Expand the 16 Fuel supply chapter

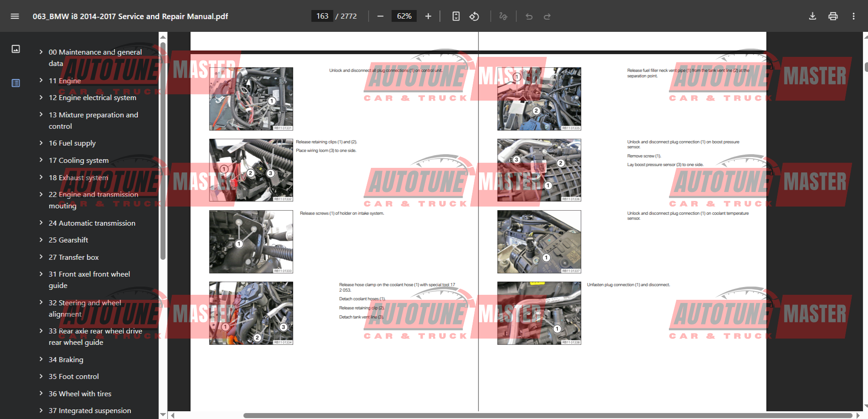point(41,143)
